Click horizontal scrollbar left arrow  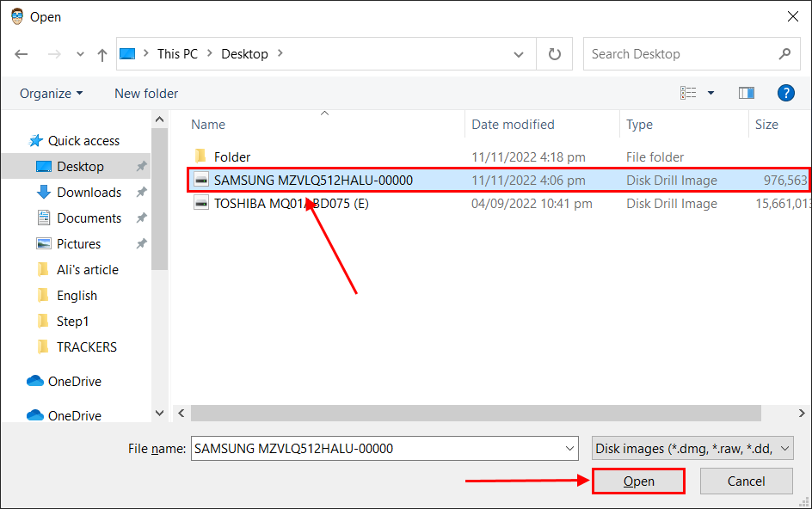(181, 414)
